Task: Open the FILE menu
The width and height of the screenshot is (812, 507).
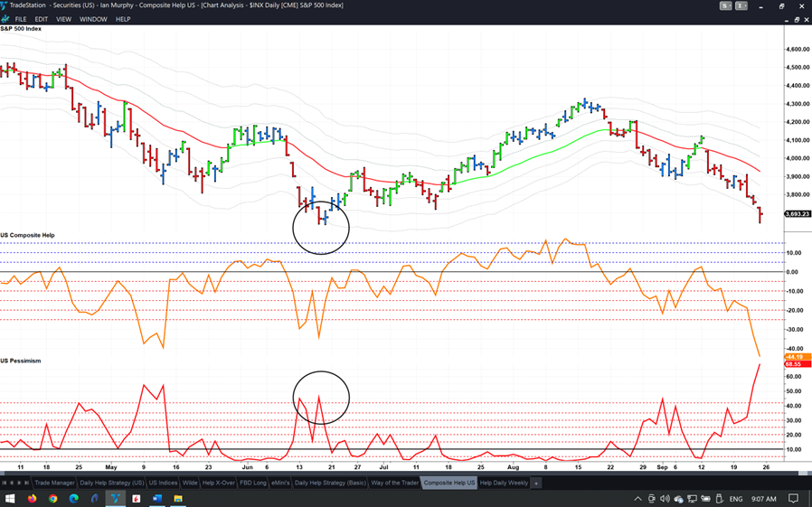Action: coord(21,19)
